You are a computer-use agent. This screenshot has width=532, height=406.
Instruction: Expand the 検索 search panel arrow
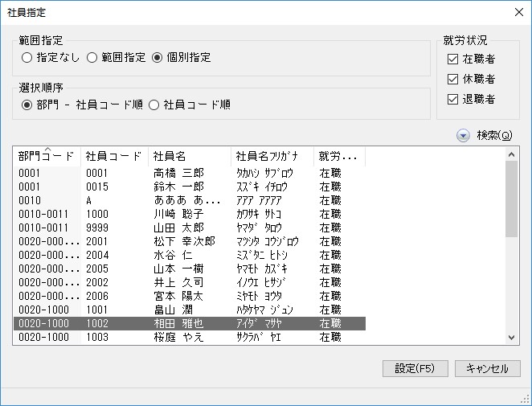(x=463, y=135)
